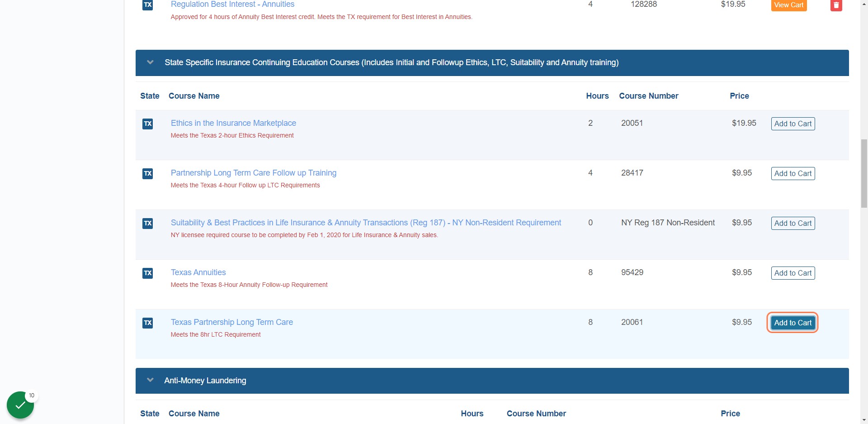Click 'Meets the Texas 4-hour Follow up LTC Requirements' note
The width and height of the screenshot is (868, 424).
(x=245, y=185)
